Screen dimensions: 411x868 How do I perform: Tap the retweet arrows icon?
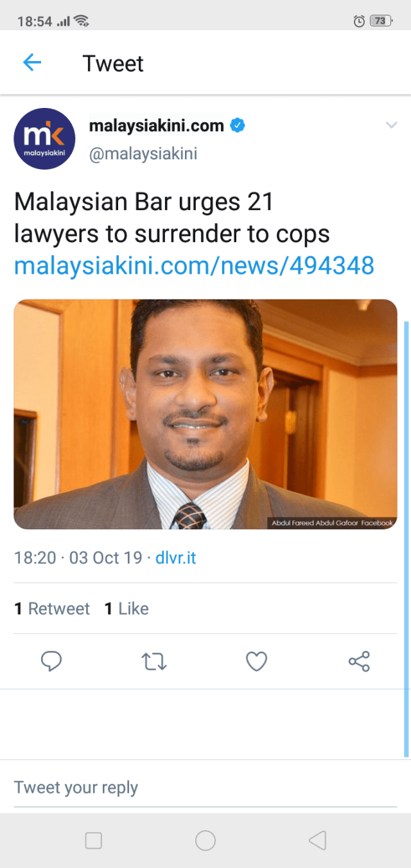coord(153,661)
